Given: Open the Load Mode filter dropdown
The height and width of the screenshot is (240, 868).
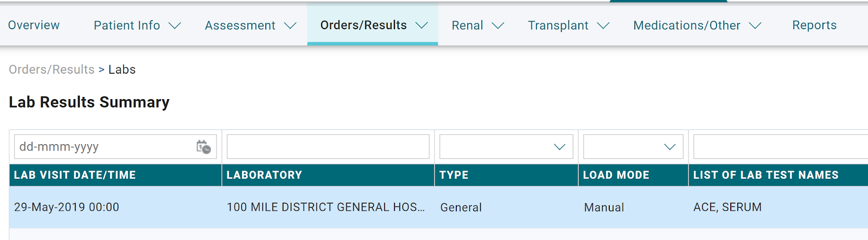Looking at the screenshot, I should pos(633,147).
